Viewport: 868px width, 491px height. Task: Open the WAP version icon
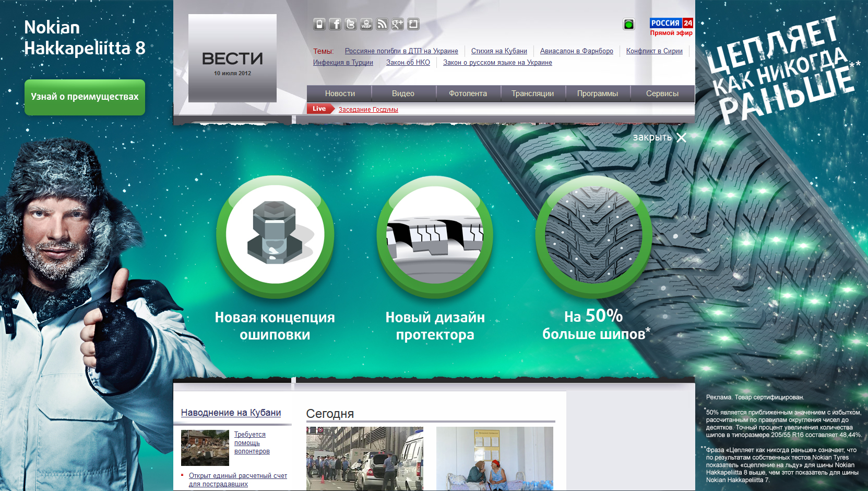click(366, 24)
